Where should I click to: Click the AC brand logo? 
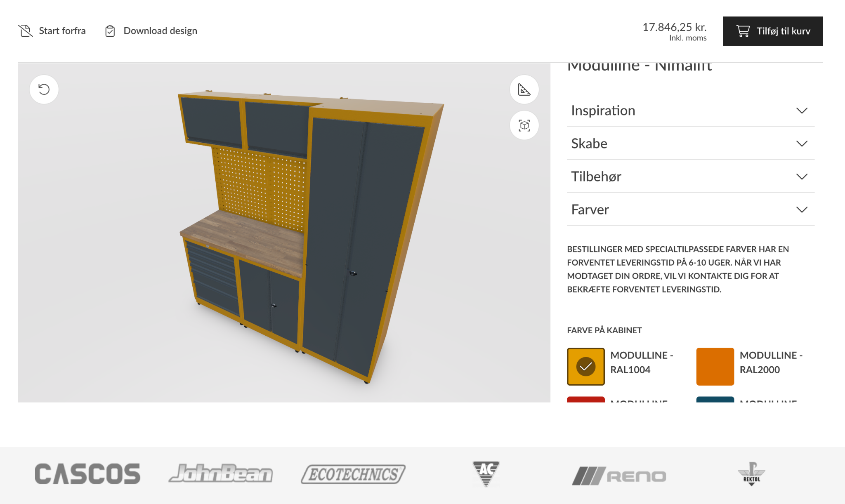coord(486,474)
